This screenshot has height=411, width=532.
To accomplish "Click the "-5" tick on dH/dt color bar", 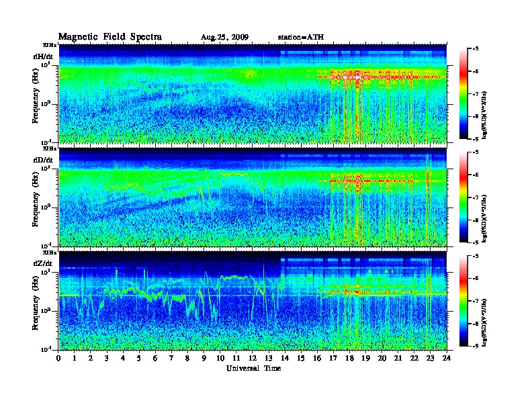I will tap(476, 49).
